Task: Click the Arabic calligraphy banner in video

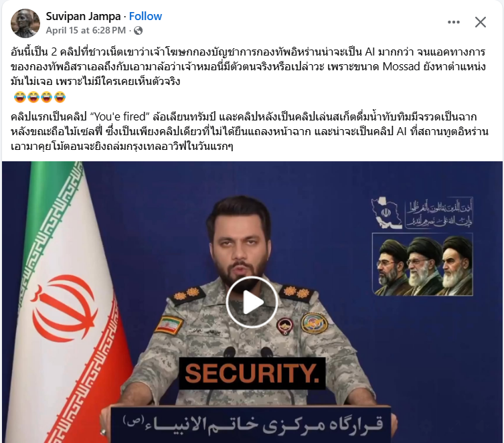Action: 439,213
